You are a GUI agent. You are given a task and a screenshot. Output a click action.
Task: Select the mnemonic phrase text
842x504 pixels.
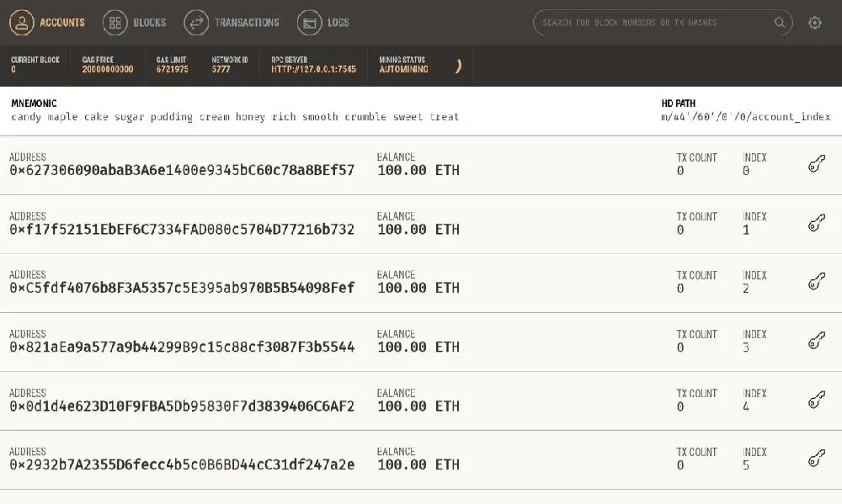coord(235,117)
